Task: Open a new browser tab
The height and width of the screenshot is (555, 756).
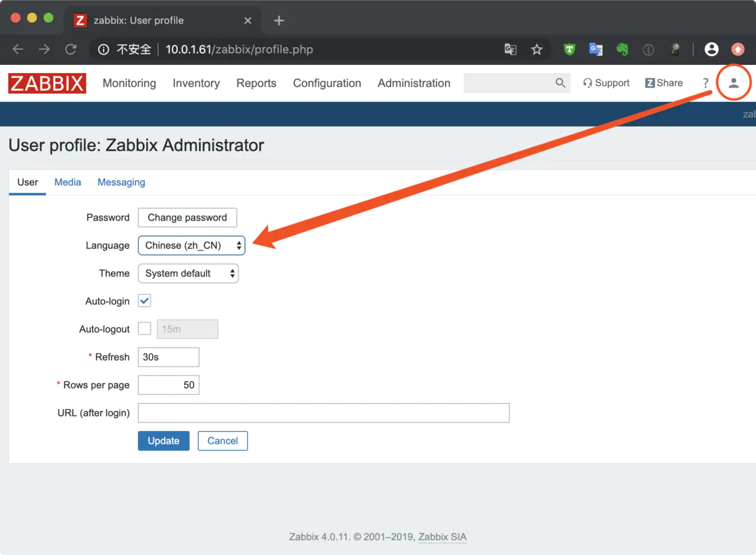Action: click(279, 20)
